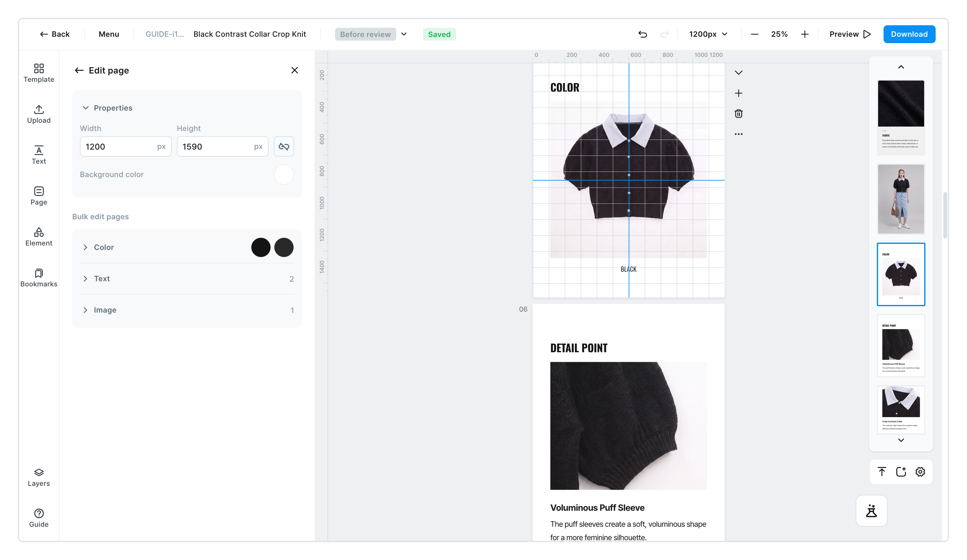This screenshot has width=967, height=560.
Task: Expand the Image bulk edit row
Action: tap(187, 310)
